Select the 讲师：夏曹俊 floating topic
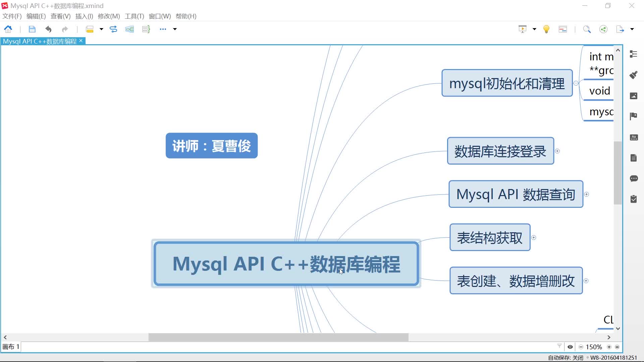644x362 pixels. pos(212,146)
